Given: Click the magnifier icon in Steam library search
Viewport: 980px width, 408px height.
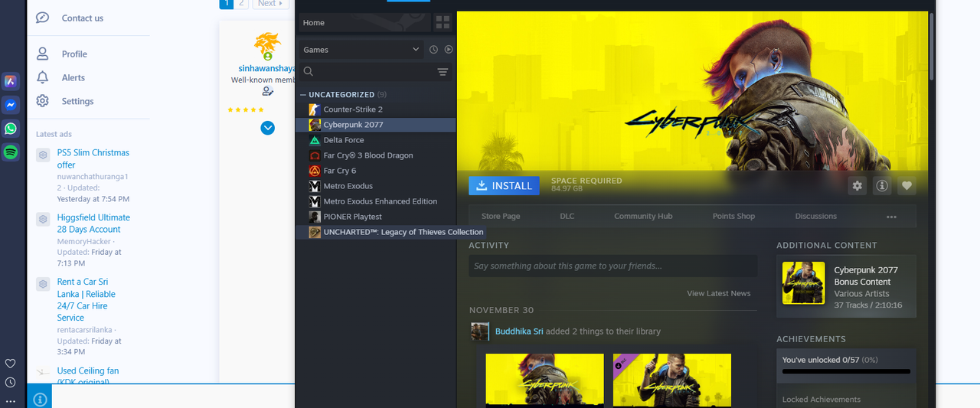Looking at the screenshot, I should point(309,72).
